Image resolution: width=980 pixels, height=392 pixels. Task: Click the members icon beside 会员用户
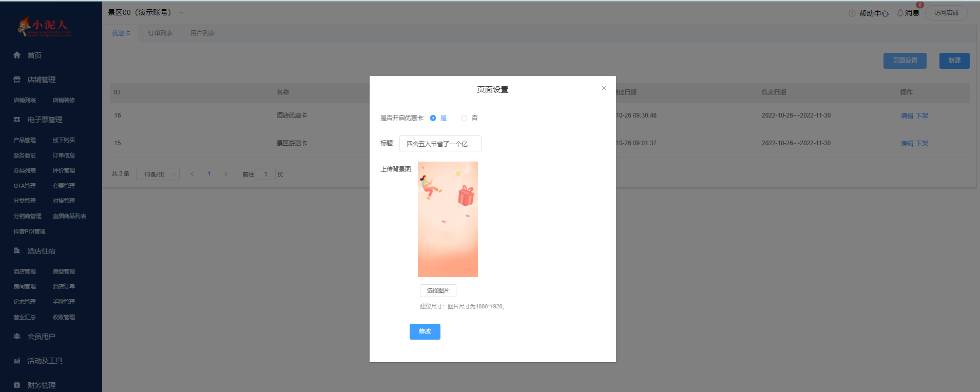pos(17,337)
